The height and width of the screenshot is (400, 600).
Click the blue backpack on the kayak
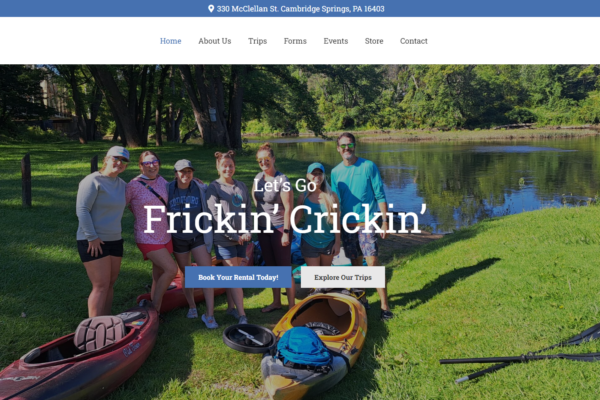303,349
